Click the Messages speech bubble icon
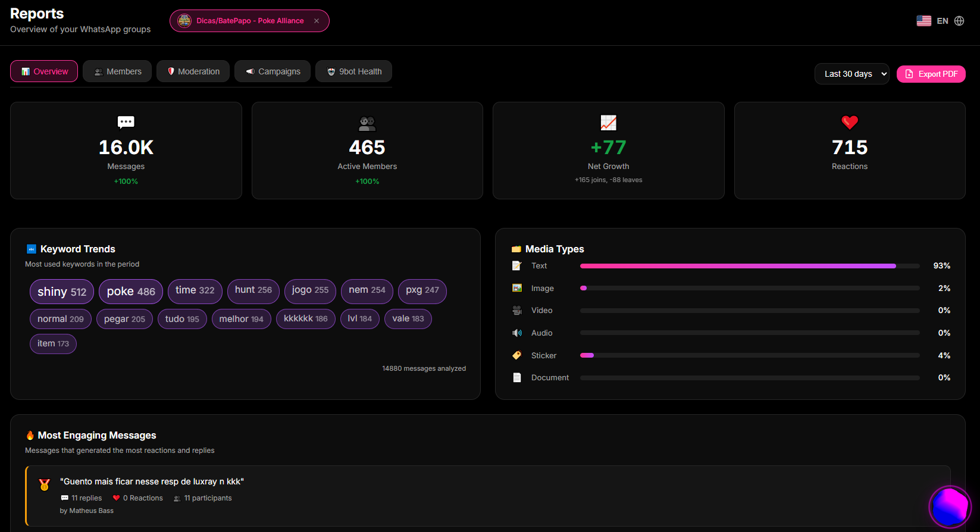Screen dimensions: 980x532 click(126, 123)
